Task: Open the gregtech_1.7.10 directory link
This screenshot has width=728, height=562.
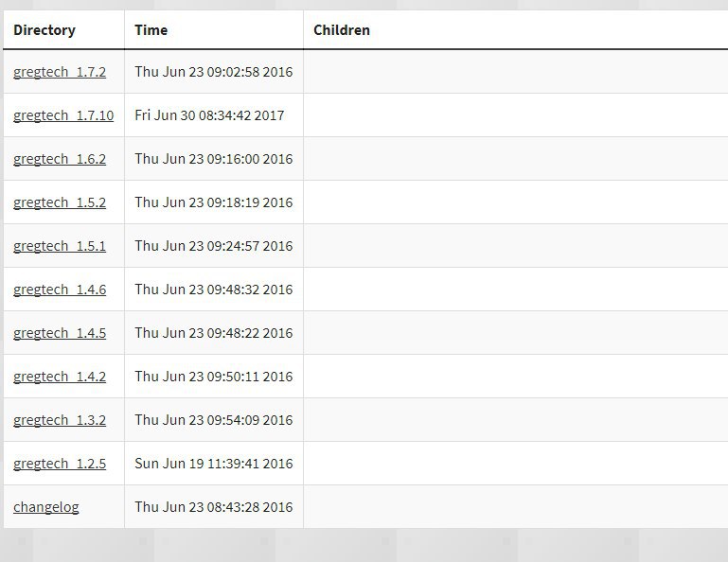Action: coord(63,115)
